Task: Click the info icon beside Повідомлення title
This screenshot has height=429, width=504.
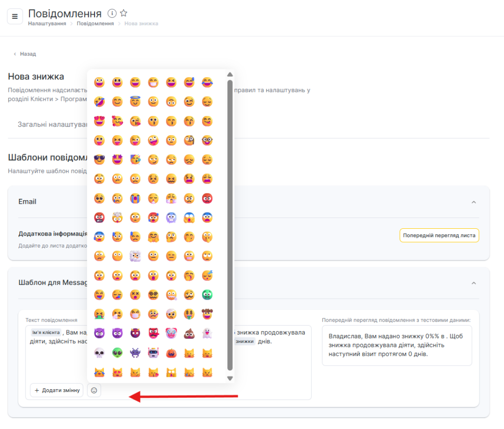Action: coord(112,13)
